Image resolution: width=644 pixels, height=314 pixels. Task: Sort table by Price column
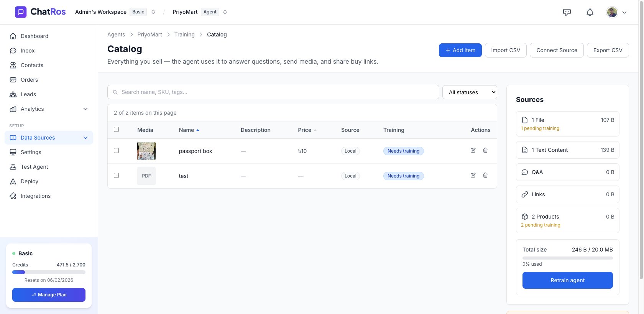click(307, 130)
